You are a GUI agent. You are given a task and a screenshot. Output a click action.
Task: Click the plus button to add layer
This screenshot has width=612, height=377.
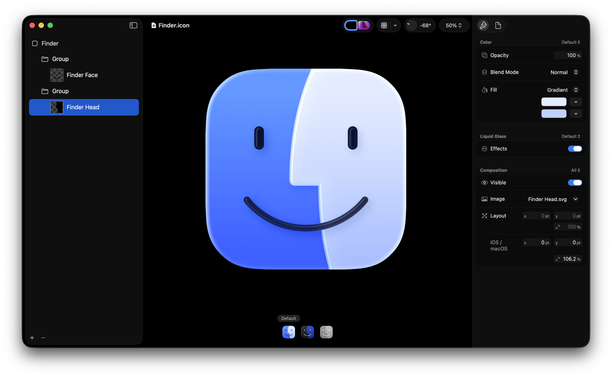tap(32, 338)
